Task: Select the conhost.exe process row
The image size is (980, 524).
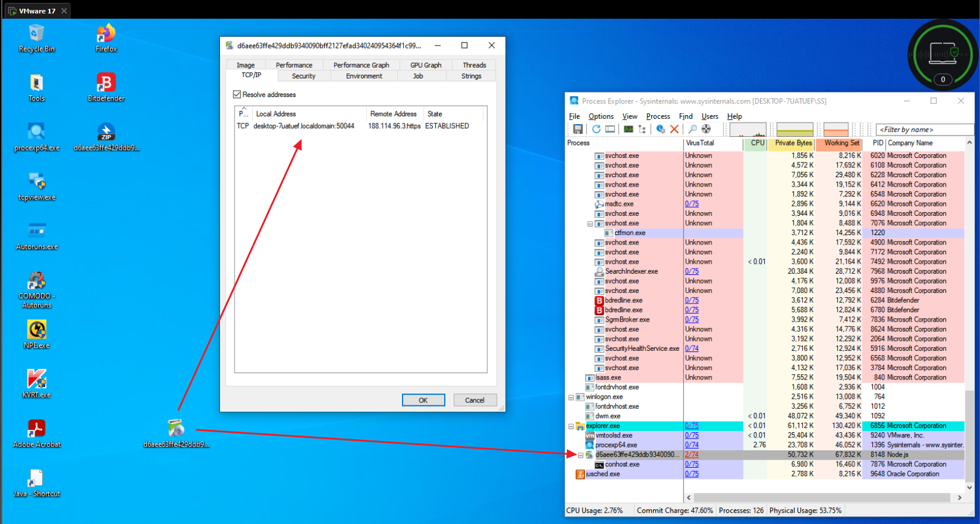Action: (x=765, y=464)
